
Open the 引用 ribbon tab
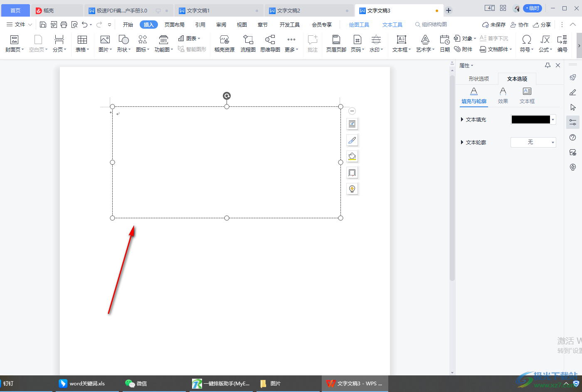(x=200, y=25)
